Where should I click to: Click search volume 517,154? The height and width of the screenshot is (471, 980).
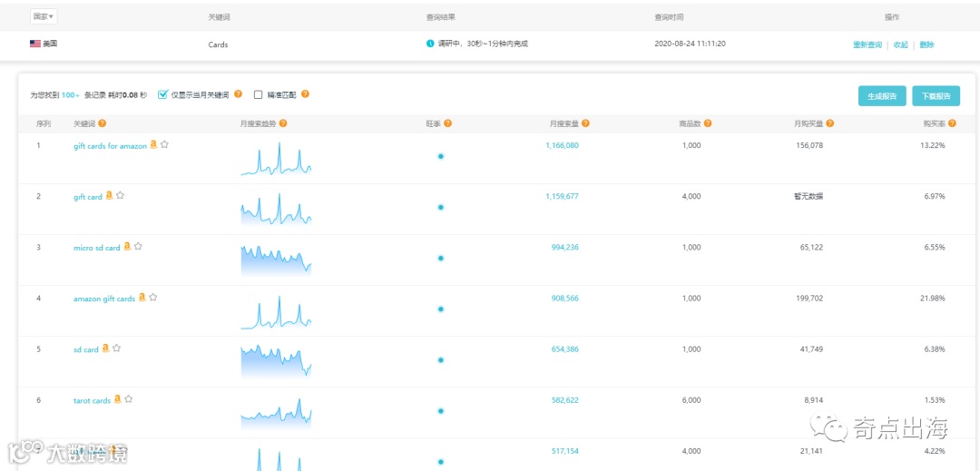(x=565, y=451)
